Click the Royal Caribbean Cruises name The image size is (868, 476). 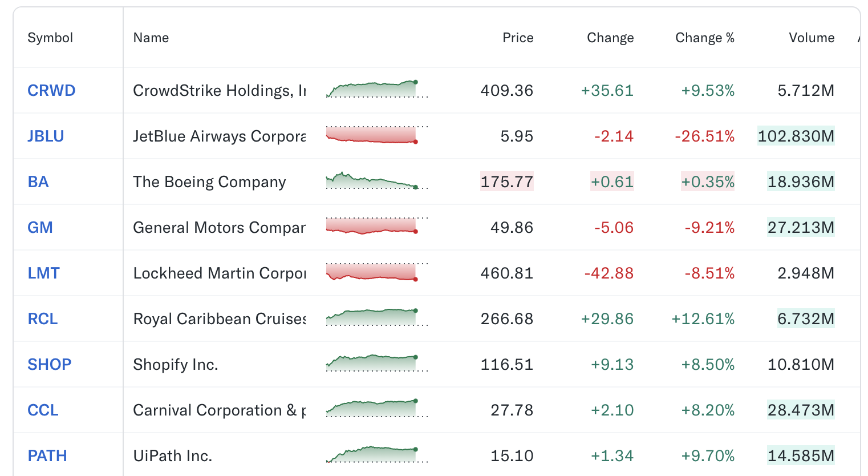(219, 319)
